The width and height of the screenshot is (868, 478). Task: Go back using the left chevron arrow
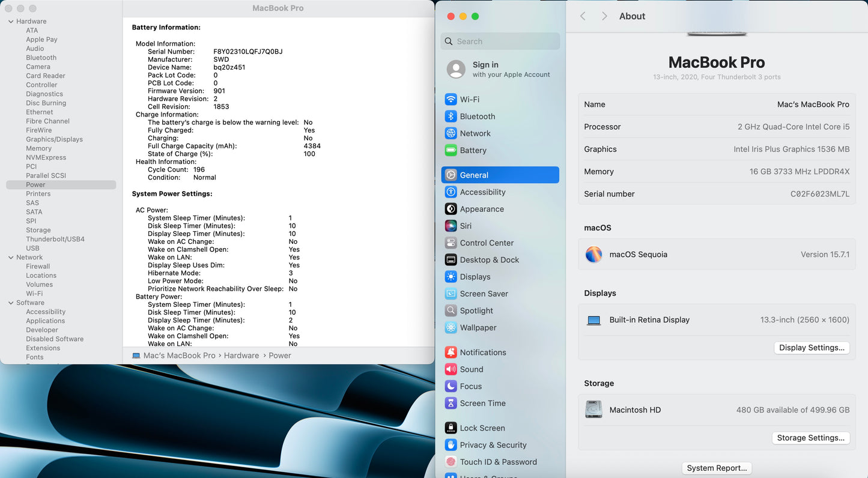pos(583,16)
